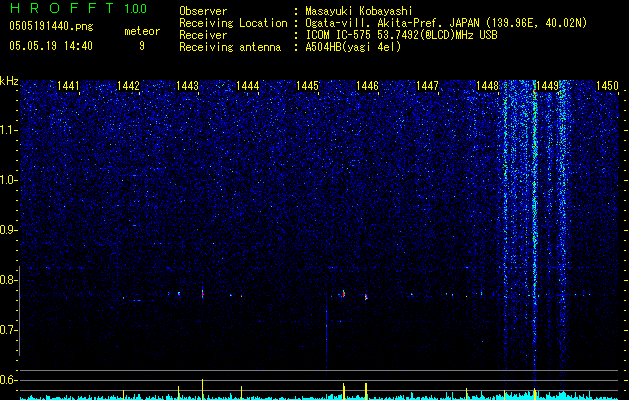The width and height of the screenshot is (629, 400).
Task: Click the 1446 time axis label
Action: [x=367, y=85]
